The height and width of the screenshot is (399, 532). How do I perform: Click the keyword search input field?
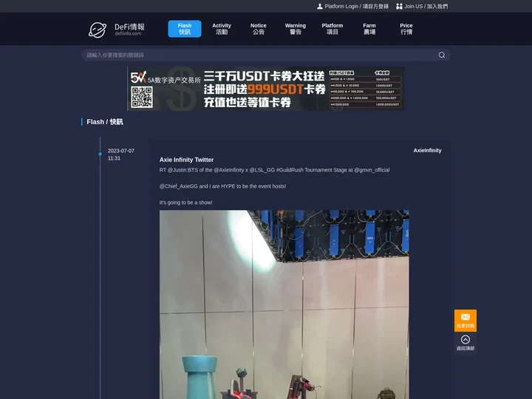[x=266, y=55]
